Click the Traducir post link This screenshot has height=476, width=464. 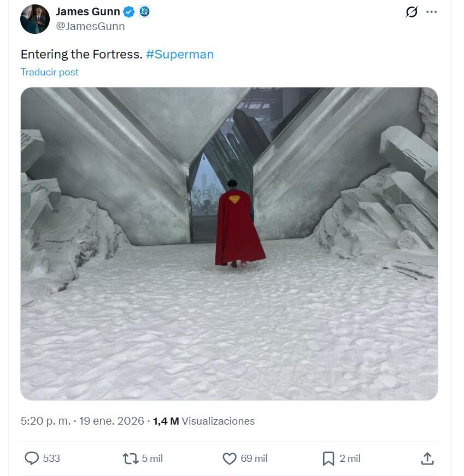tap(50, 72)
